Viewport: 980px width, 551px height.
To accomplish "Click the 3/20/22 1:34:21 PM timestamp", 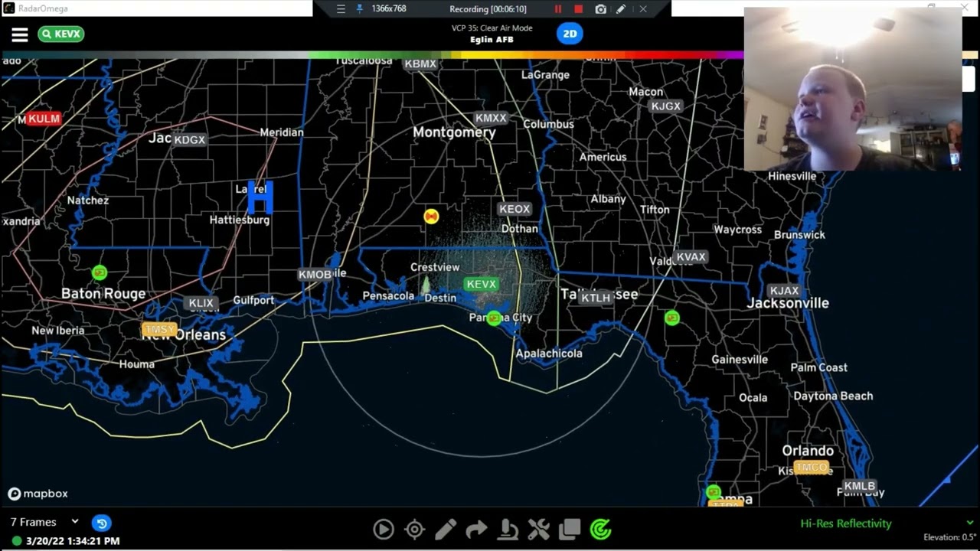I will (x=73, y=541).
